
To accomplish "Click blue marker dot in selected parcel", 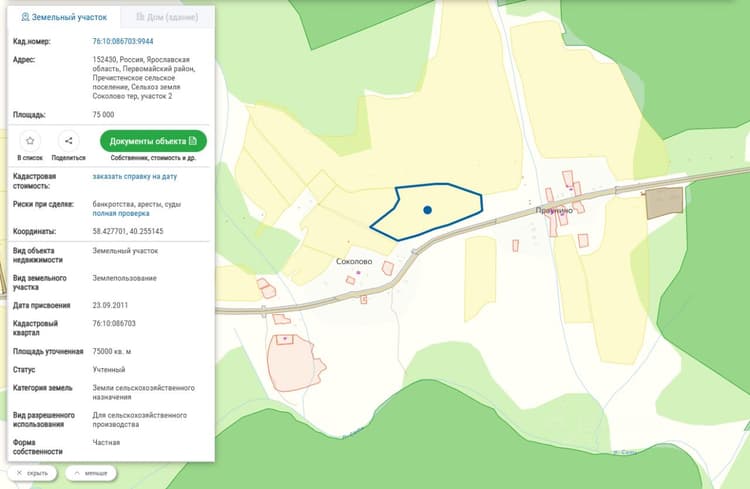I will tap(428, 210).
